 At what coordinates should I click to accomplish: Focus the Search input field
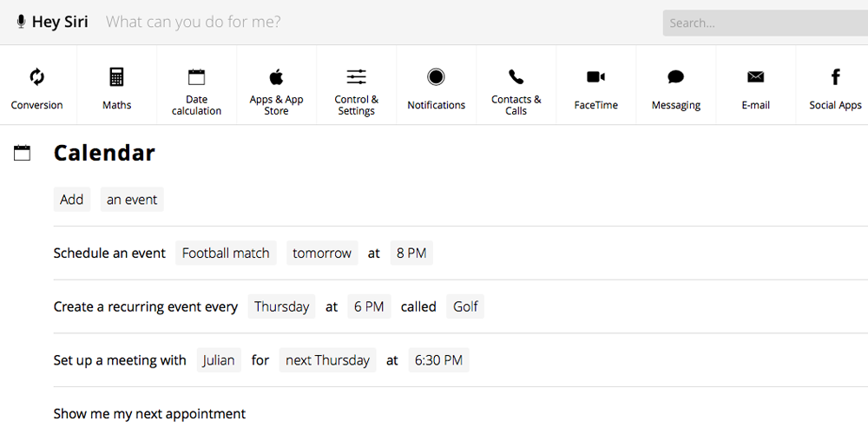[x=764, y=23]
